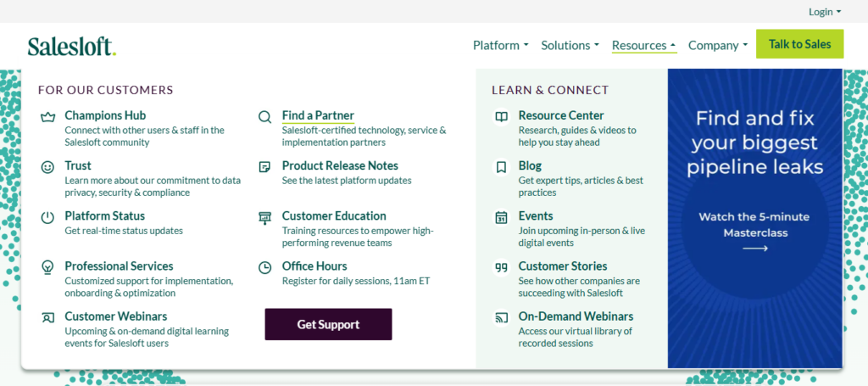Open the Product Release Notes link
868x386 pixels.
(x=340, y=165)
